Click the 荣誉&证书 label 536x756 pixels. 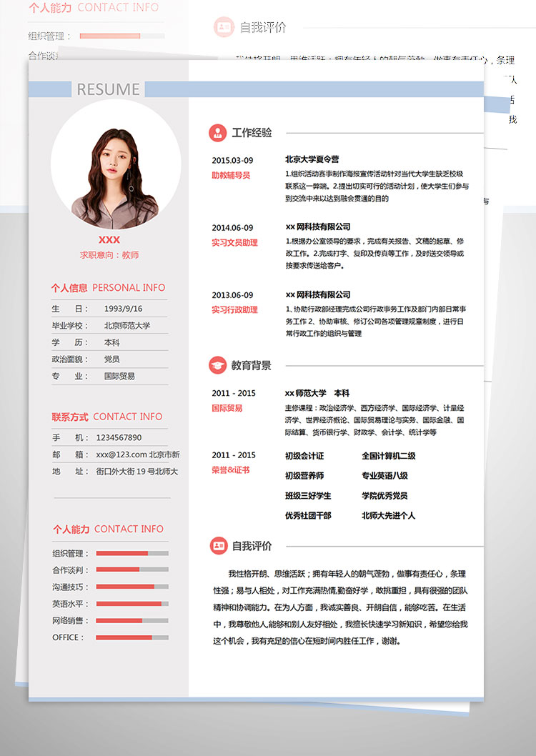click(x=231, y=470)
